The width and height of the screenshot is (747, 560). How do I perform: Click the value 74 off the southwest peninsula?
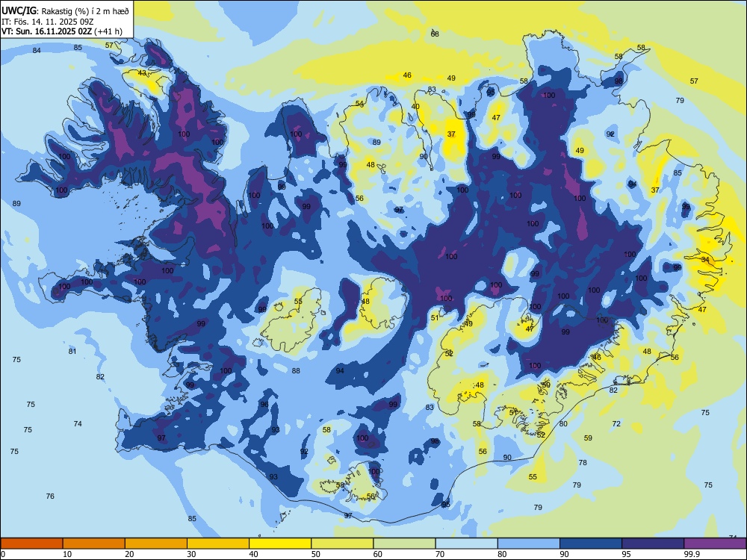78,424
